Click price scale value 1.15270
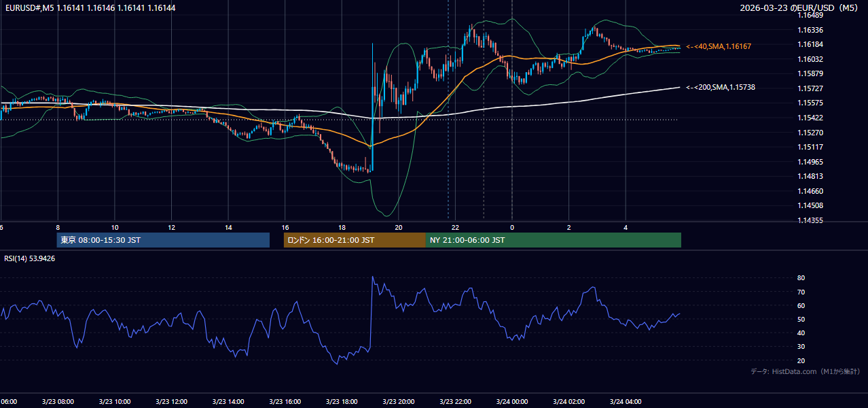868x408 pixels. tap(811, 133)
